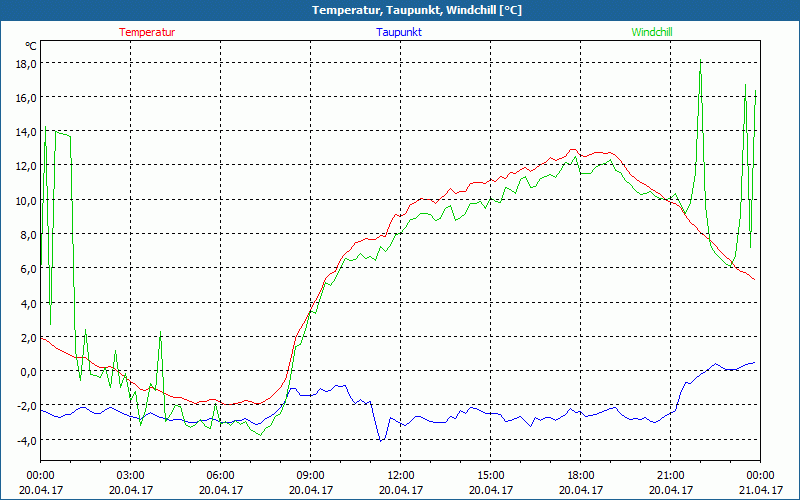This screenshot has width=800, height=500.
Task: Click the 10,0 y-axis value
Action: [26, 201]
